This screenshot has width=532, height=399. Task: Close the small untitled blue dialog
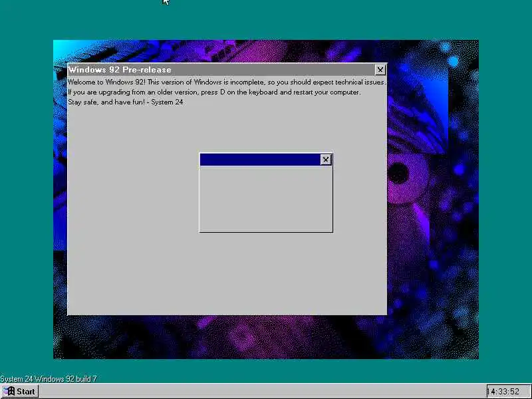[x=325, y=160]
